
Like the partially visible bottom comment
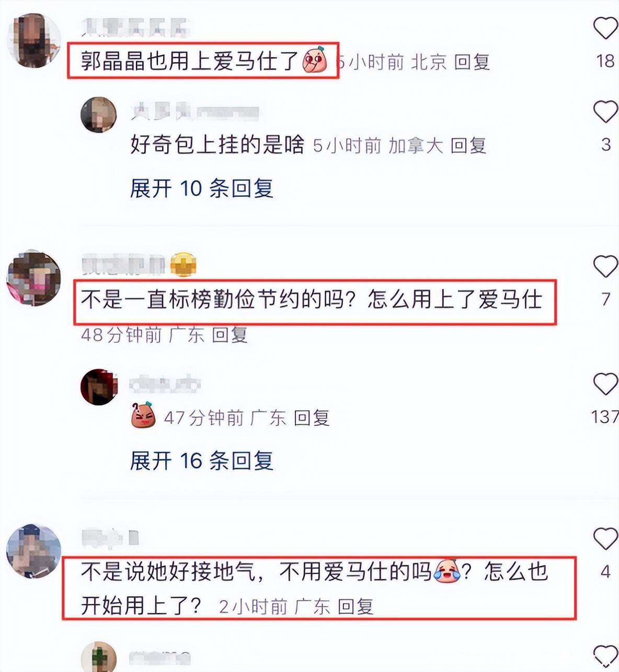click(x=605, y=656)
